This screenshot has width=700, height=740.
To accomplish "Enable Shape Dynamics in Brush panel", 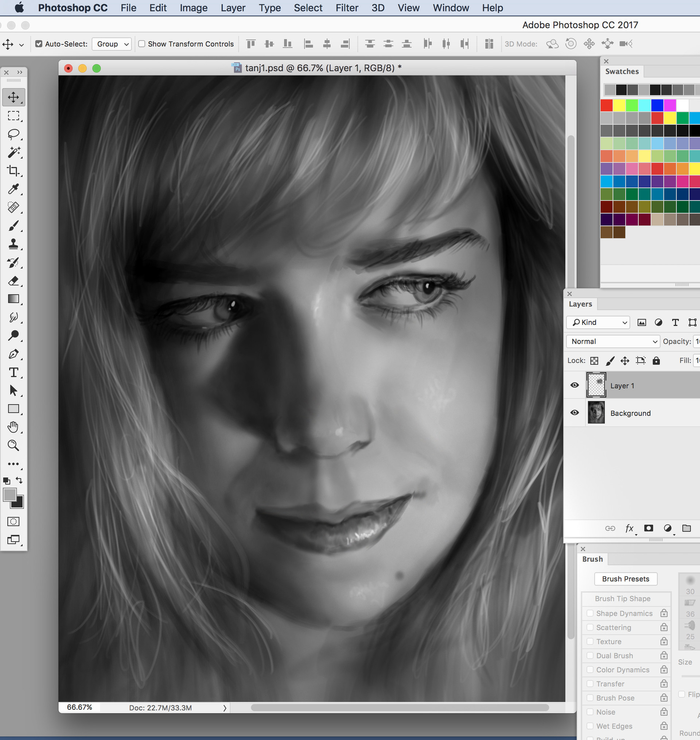I will [590, 613].
